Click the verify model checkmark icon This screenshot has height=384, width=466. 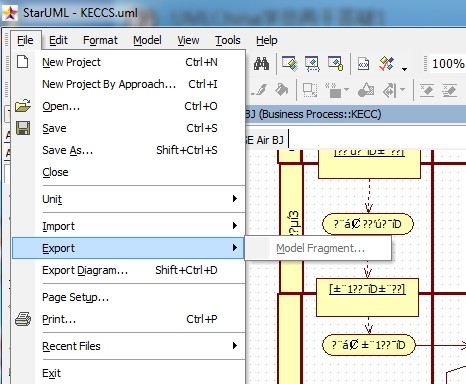(x=386, y=63)
